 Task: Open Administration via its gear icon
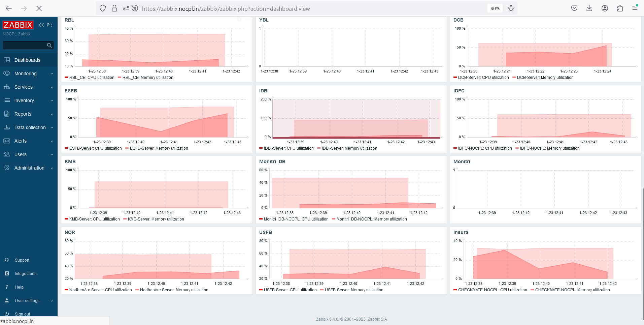click(7, 168)
